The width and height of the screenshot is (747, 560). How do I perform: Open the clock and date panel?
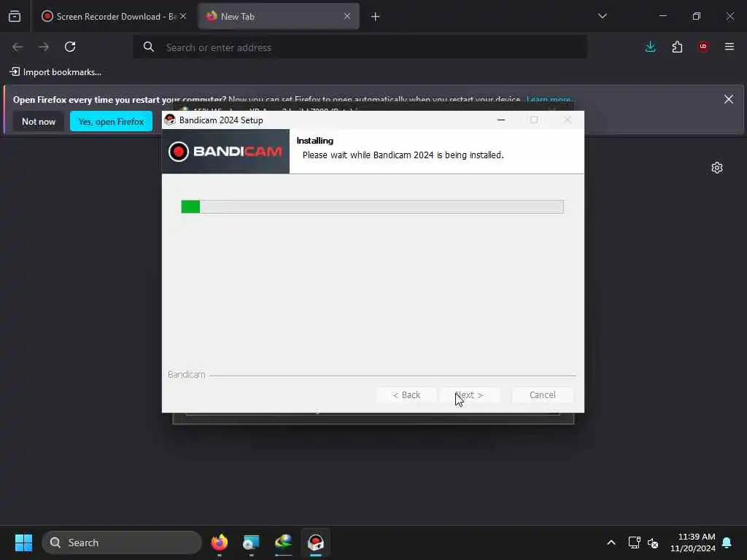693,542
